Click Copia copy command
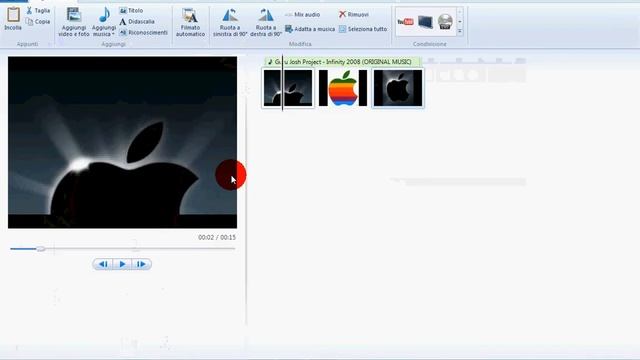 pyautogui.click(x=38, y=22)
